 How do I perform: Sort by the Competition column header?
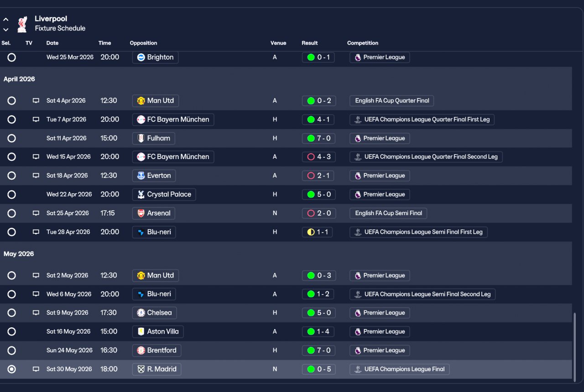click(x=363, y=43)
